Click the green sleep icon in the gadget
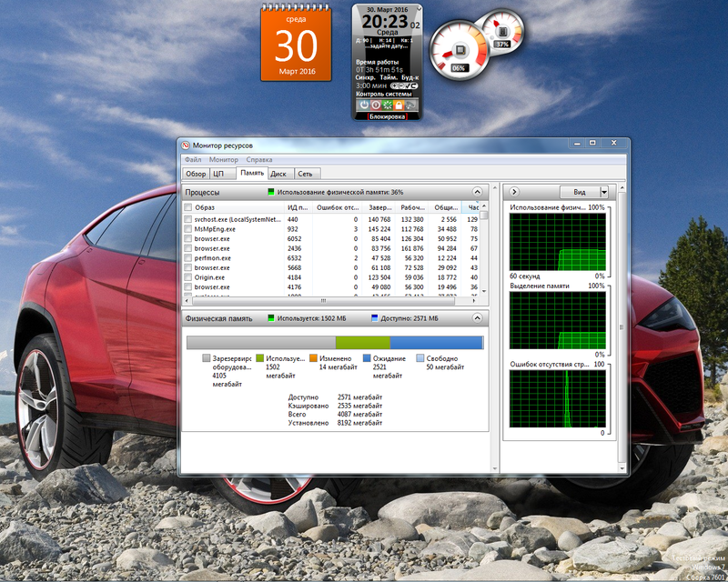 coord(387,105)
